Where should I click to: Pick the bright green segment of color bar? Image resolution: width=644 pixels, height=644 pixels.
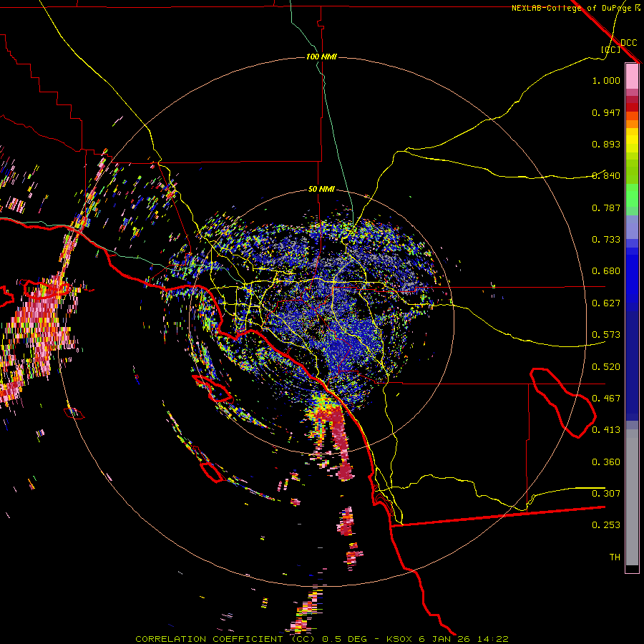pos(632,195)
